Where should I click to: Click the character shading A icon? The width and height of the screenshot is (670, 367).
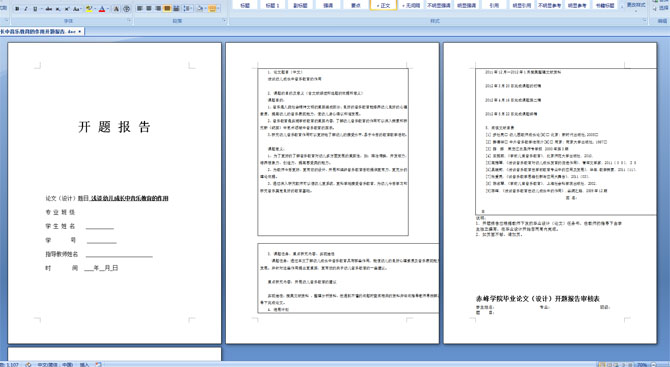[116, 9]
